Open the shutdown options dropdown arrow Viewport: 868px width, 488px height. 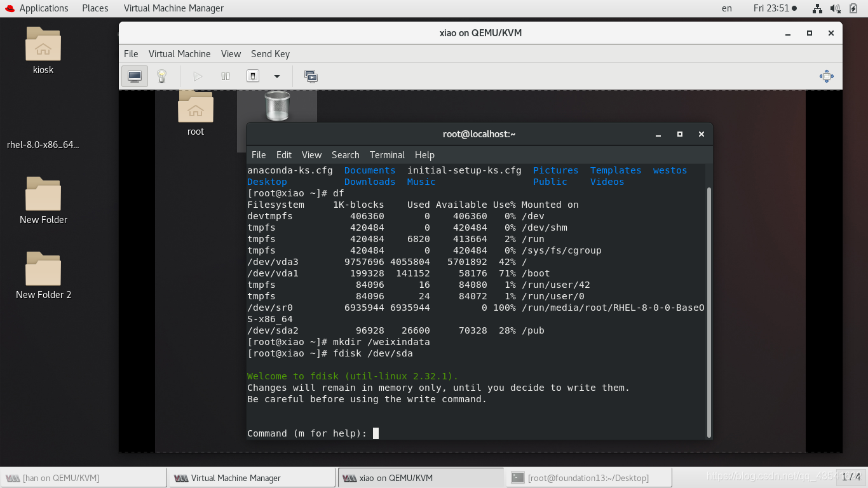[277, 76]
